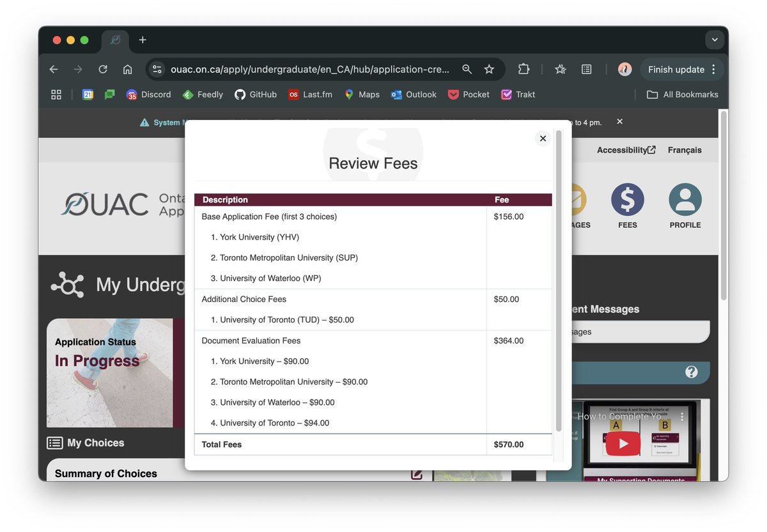Screen dimensions: 767x532
Task: Click the My Choices list icon
Action: coord(55,443)
